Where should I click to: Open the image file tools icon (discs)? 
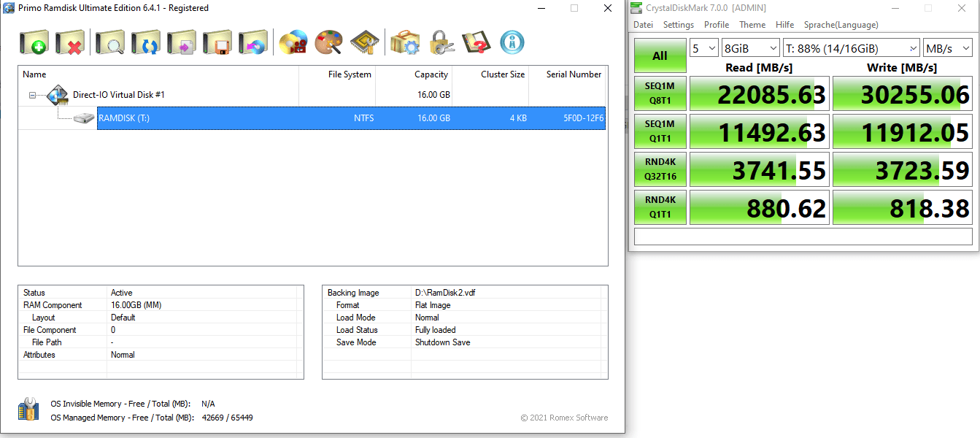(x=293, y=43)
